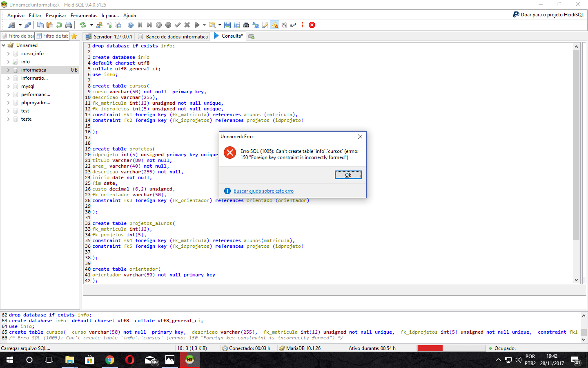
Task: Click Buscar ajuda sobre este erro link
Action: (x=263, y=191)
